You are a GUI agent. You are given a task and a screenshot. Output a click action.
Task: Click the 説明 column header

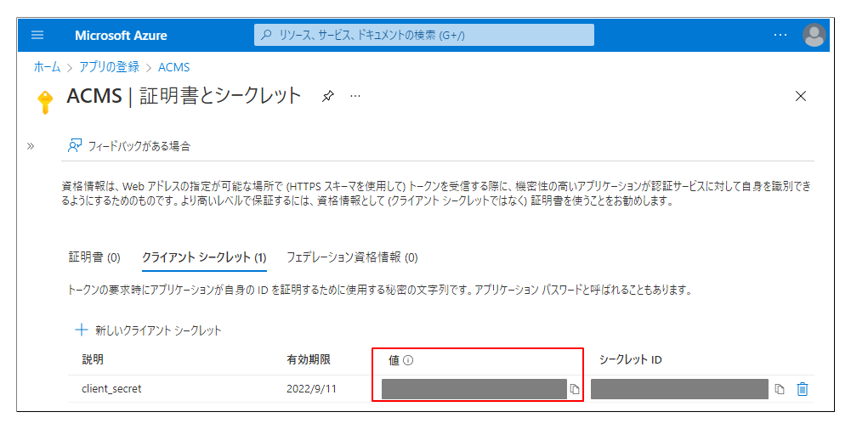(x=93, y=360)
